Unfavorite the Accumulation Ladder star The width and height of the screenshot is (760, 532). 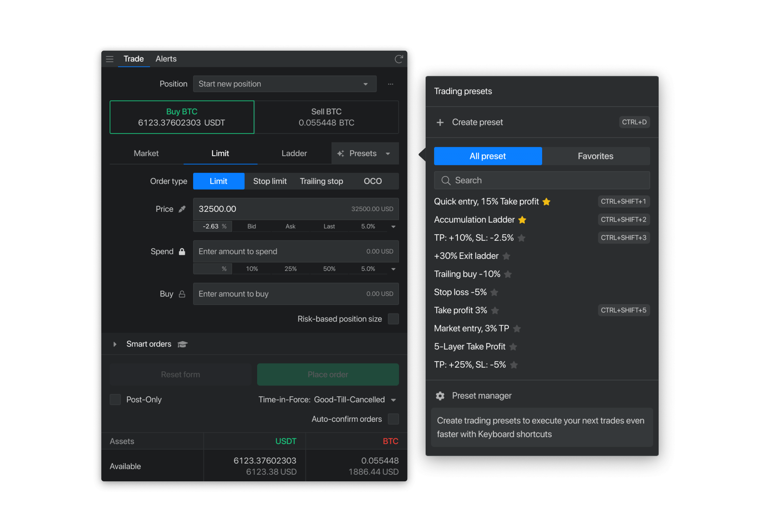click(x=522, y=220)
